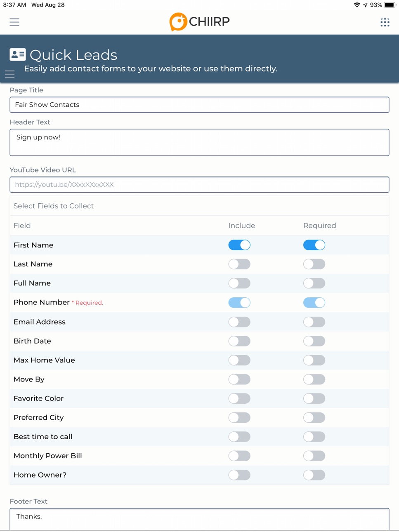The image size is (399, 532).
Task: Enable Include for Full Name
Action: pyautogui.click(x=239, y=283)
